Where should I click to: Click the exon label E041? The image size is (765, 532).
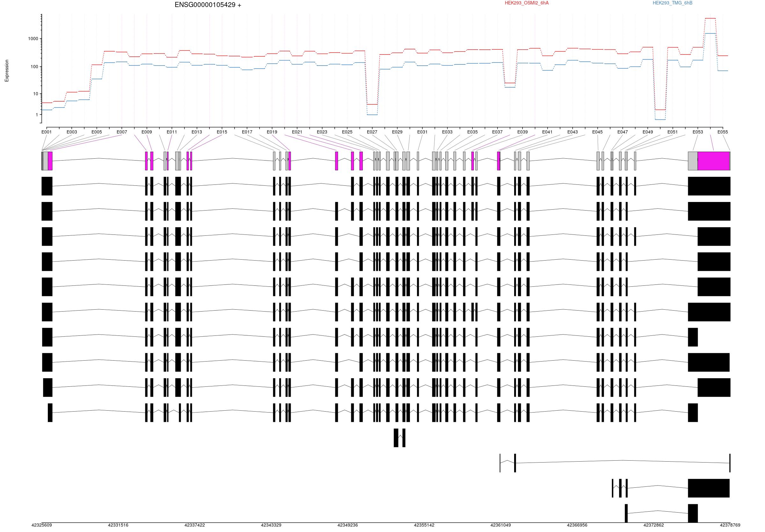pyautogui.click(x=547, y=132)
